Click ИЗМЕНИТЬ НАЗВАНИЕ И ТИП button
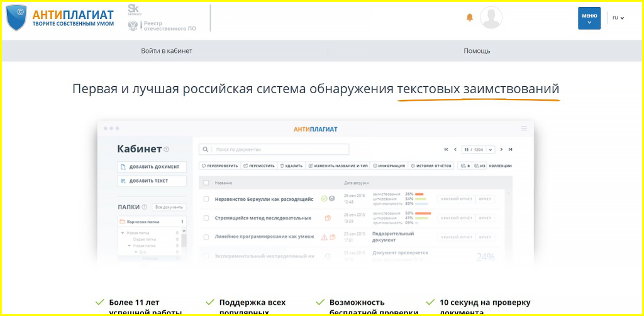The image size is (644, 316). tap(338, 166)
